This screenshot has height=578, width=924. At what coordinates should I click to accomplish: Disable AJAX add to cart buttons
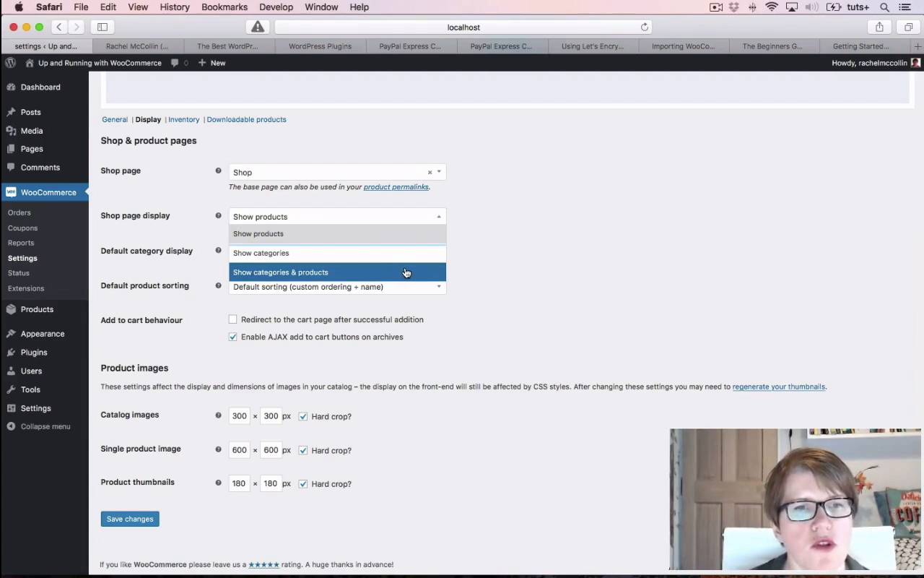[232, 337]
